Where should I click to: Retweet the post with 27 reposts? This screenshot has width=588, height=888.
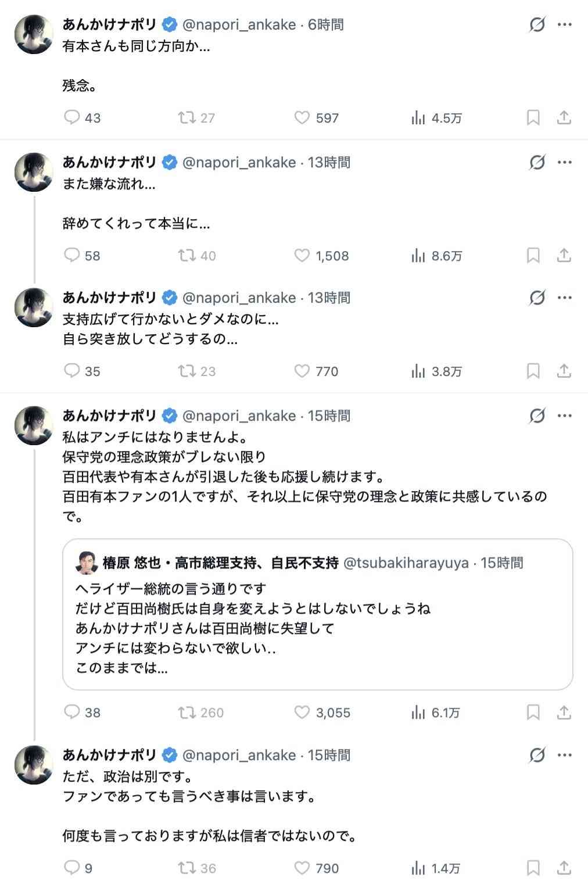click(x=187, y=118)
